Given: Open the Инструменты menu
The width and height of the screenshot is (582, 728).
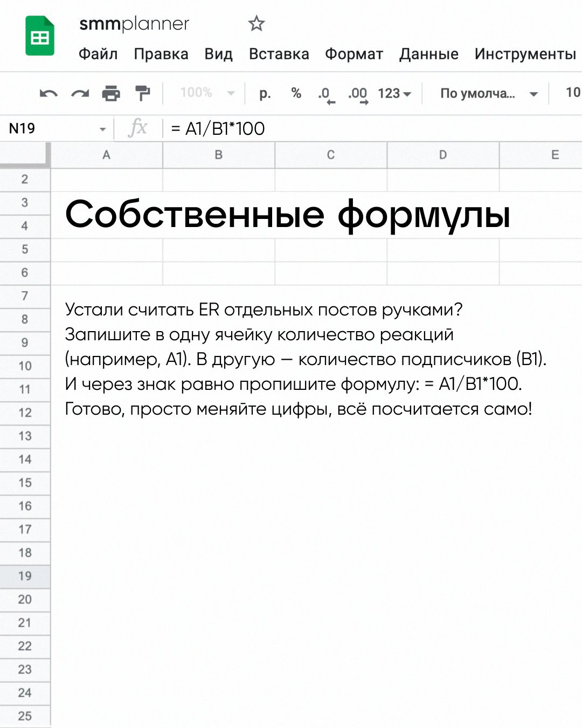Looking at the screenshot, I should pos(525,54).
